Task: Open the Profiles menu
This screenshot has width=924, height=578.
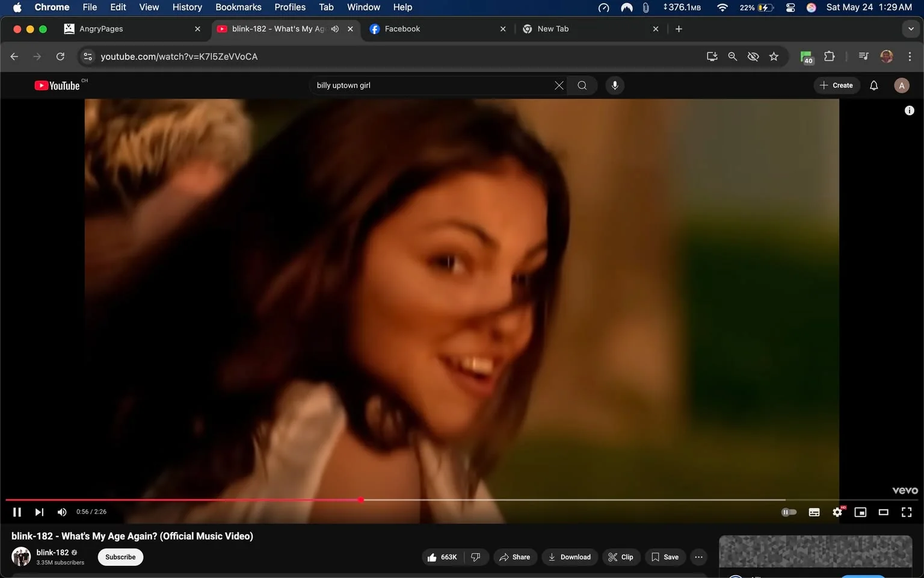Action: (x=290, y=7)
